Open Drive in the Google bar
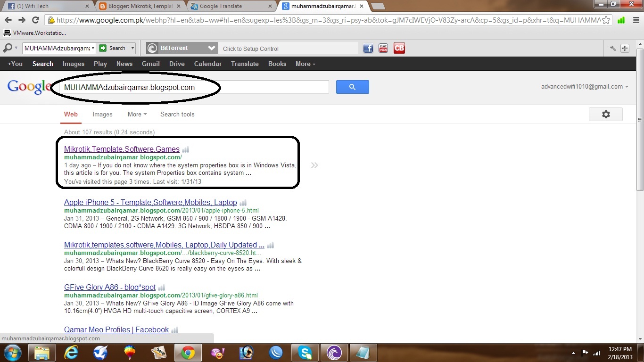Screen dimensions: 644x362 point(177,64)
